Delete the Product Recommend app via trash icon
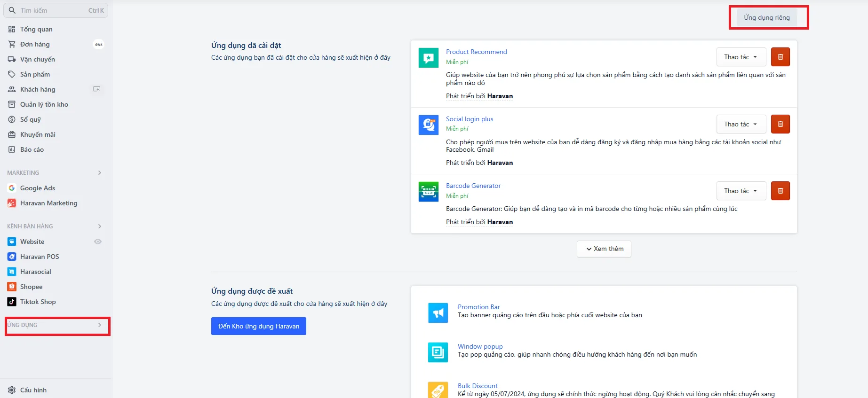The height and width of the screenshot is (398, 868). (x=780, y=57)
